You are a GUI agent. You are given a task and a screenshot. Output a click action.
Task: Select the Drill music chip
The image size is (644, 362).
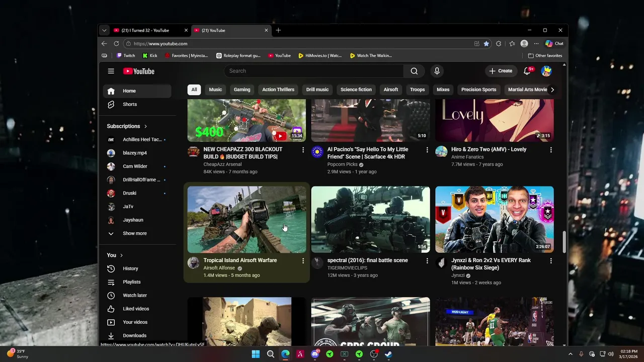click(x=317, y=89)
